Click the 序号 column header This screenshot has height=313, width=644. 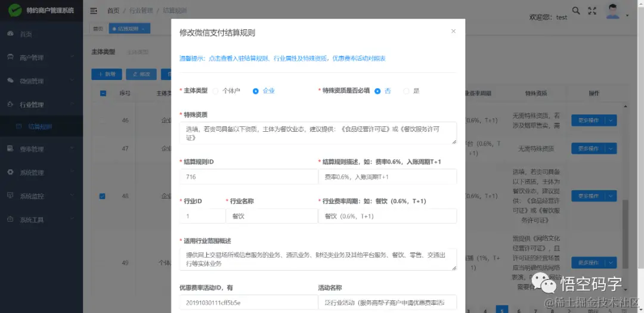[x=125, y=93]
